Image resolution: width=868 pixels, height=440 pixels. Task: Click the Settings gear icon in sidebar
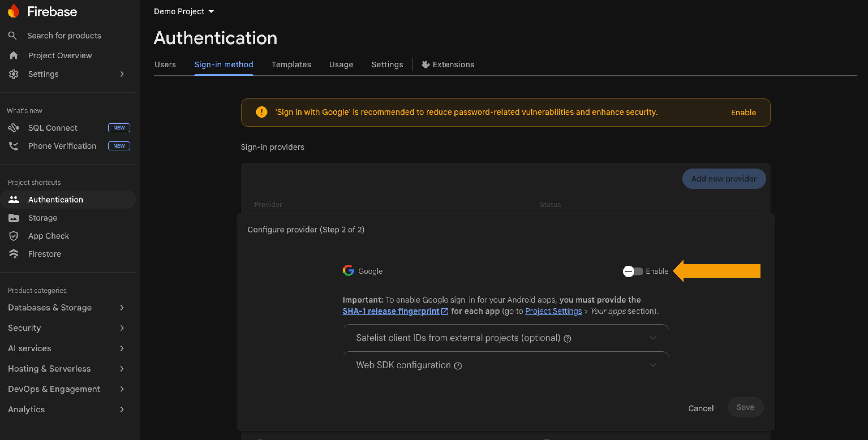tap(14, 74)
